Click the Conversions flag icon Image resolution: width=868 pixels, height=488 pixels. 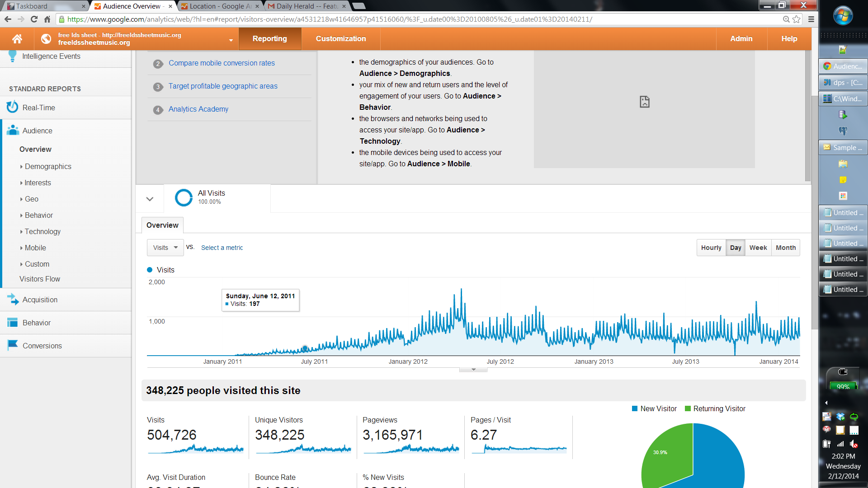(x=13, y=345)
